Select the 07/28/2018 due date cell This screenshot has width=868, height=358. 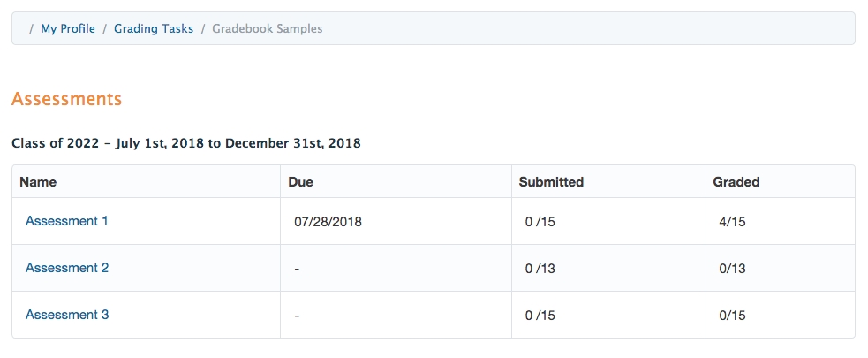(328, 222)
